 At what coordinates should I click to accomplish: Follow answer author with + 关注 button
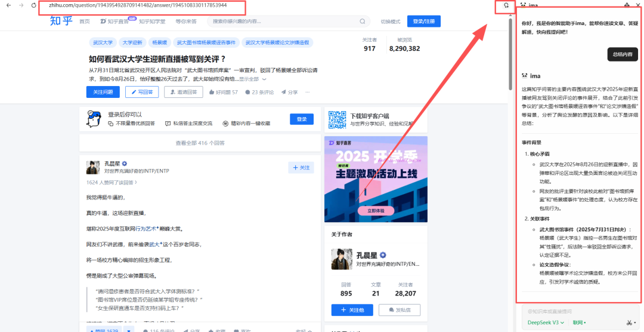point(301,168)
